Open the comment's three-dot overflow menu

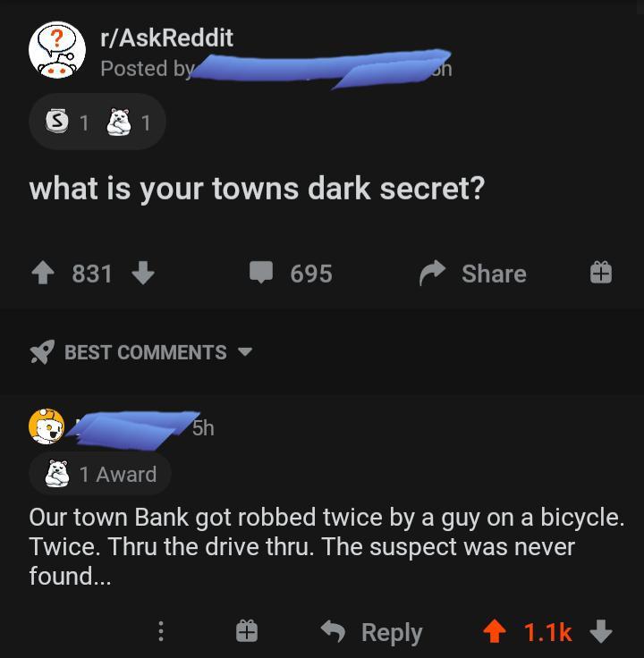160,631
